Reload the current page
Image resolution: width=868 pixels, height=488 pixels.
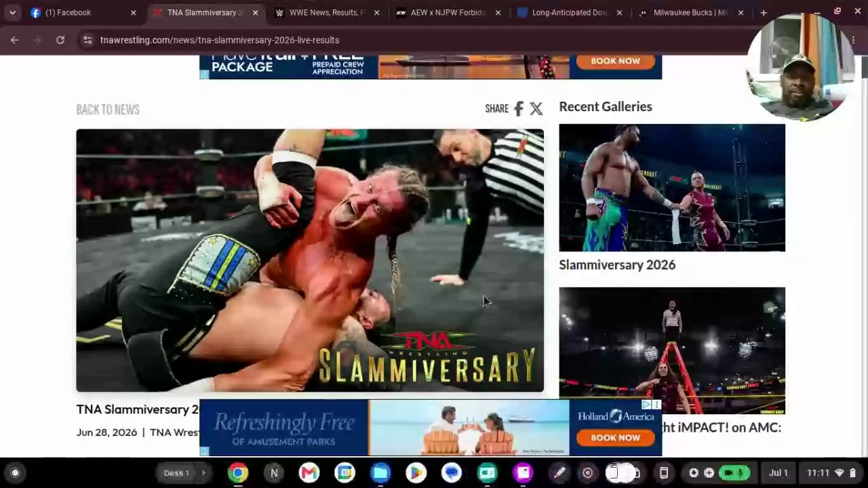[x=60, y=40]
